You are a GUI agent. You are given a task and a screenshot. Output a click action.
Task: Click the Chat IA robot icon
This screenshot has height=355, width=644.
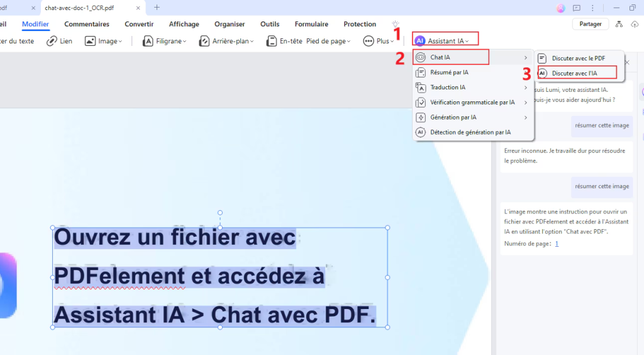pyautogui.click(x=421, y=57)
